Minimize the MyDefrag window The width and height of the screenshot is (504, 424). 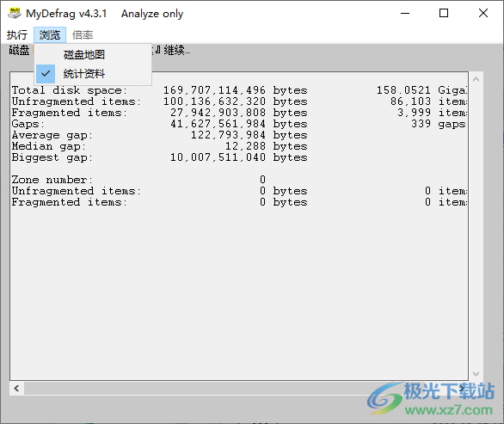(x=405, y=13)
